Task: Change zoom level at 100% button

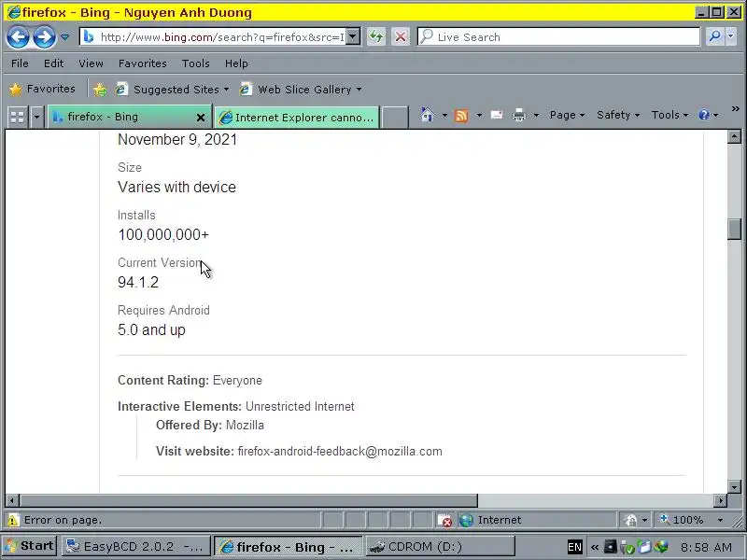Action: coord(682,520)
